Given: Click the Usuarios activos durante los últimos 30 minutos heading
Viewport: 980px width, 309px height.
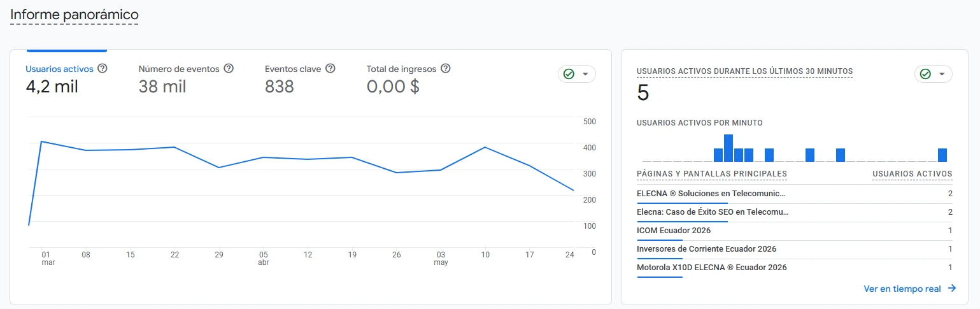Looking at the screenshot, I should pos(744,71).
